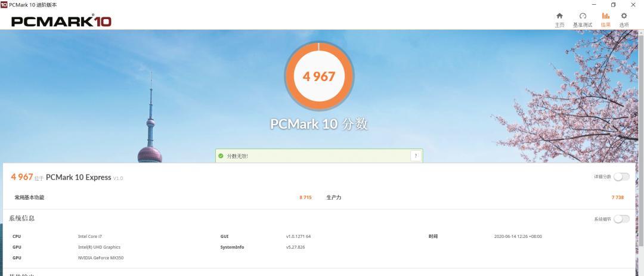Click the 2020-06-14 12:26 timestamp
The width and height of the screenshot is (644, 276).
coord(518,237)
